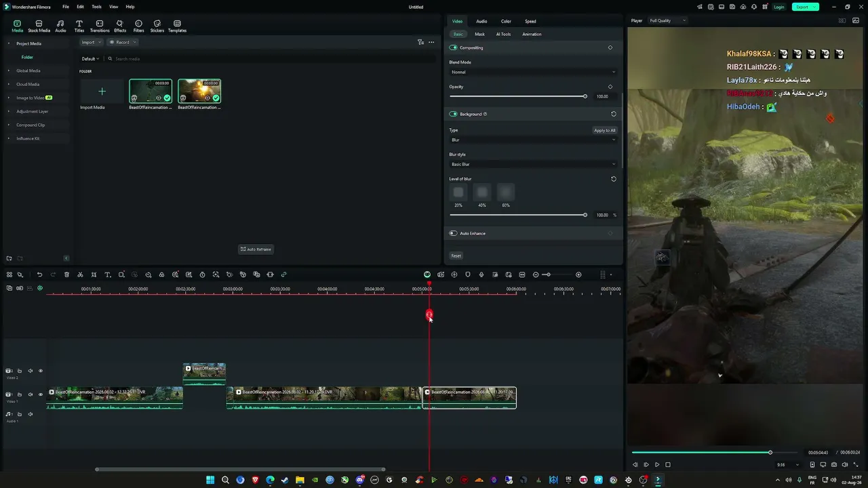Viewport: 868px width, 488px height.
Task: Open the Effects panel
Action: coord(120,26)
